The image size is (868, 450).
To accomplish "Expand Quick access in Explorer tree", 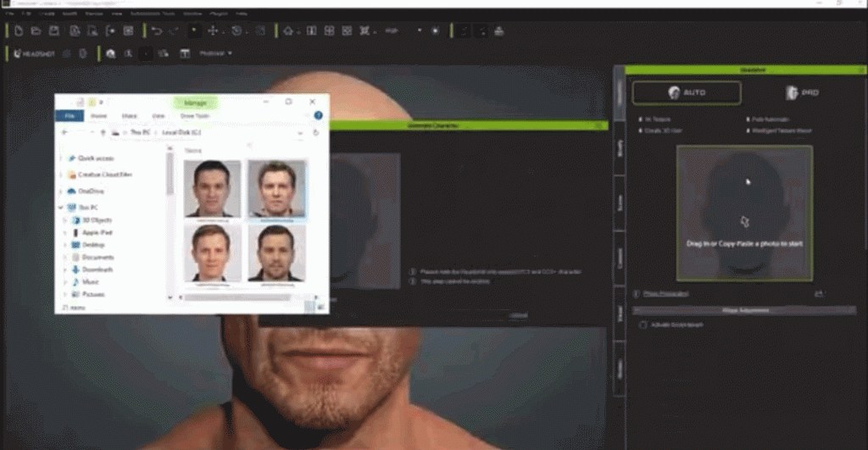I will pos(61,158).
